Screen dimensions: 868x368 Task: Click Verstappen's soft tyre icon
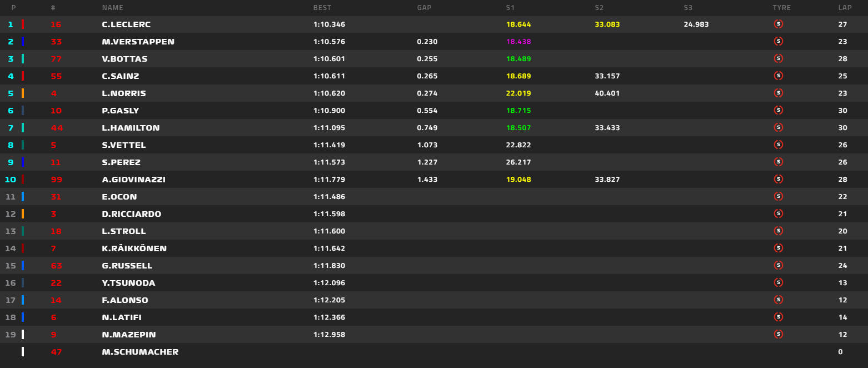tap(778, 42)
